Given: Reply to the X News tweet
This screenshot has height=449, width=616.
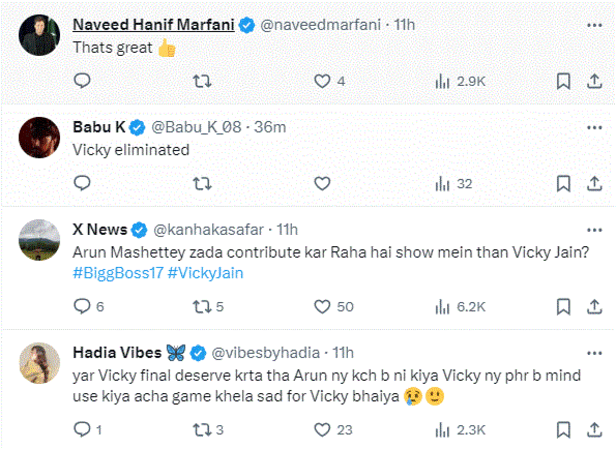Looking at the screenshot, I should point(83,306).
